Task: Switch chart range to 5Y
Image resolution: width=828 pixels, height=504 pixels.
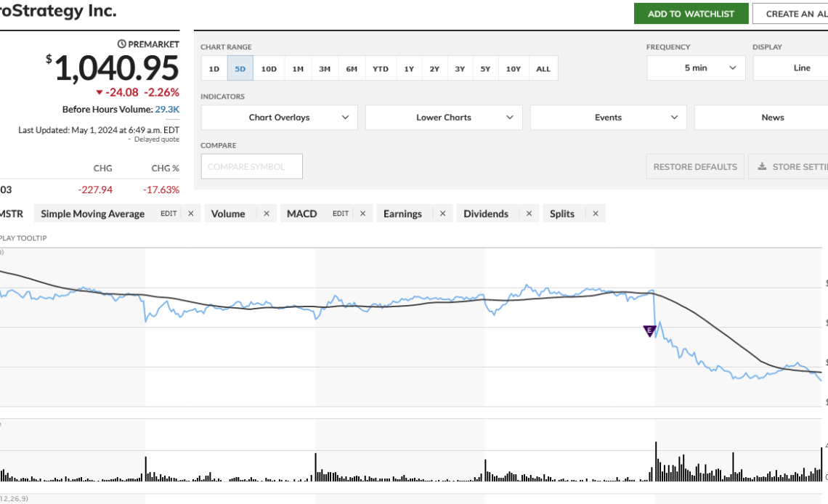Action: pos(485,68)
